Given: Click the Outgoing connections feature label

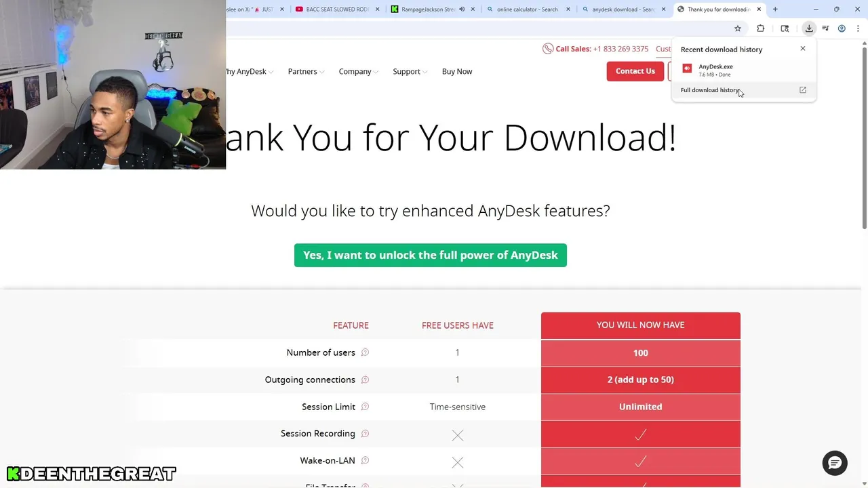Looking at the screenshot, I should pos(310,380).
